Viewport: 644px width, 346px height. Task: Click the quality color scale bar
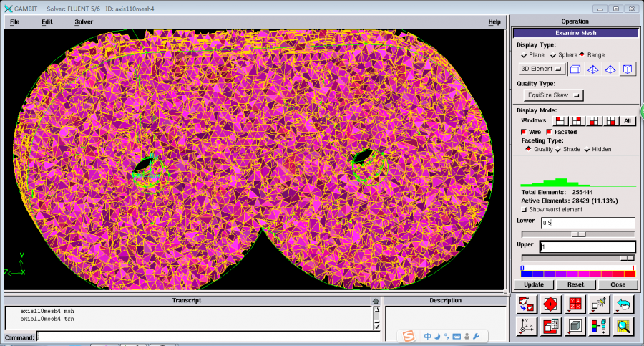(x=578, y=274)
